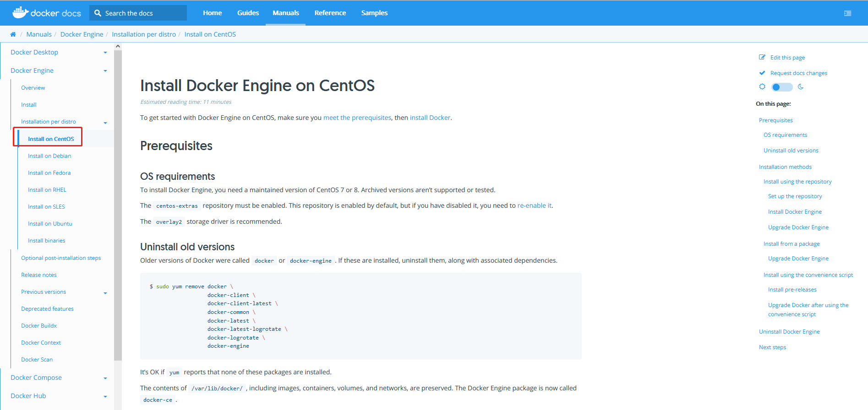Toggle the light/dark theme switch
Image resolution: width=868 pixels, height=410 pixels.
click(782, 87)
